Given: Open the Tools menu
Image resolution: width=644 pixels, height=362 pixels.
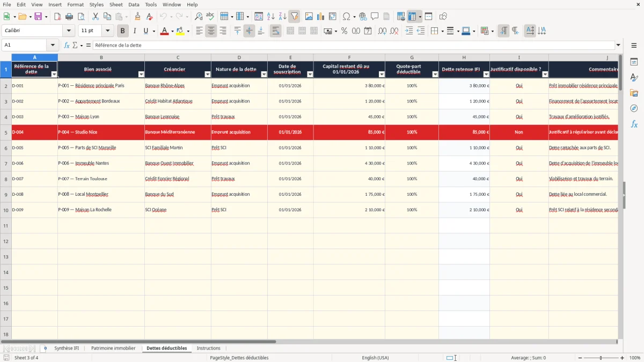Looking at the screenshot, I should (x=151, y=4).
